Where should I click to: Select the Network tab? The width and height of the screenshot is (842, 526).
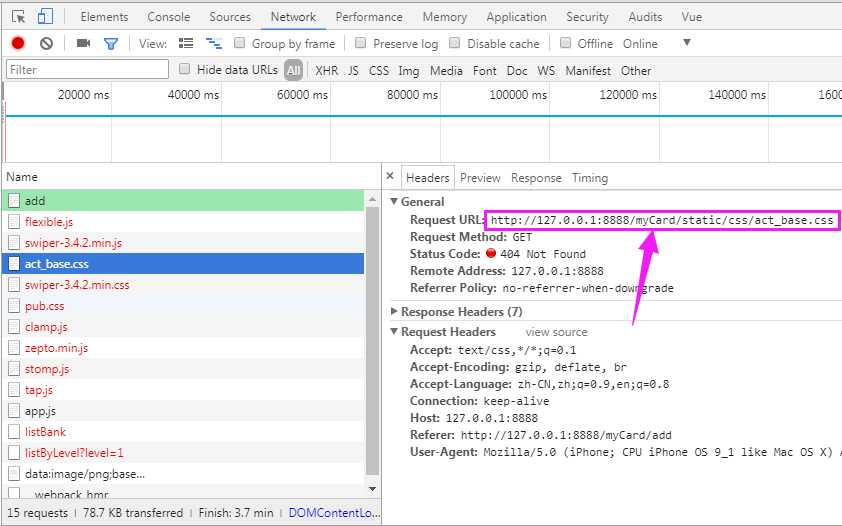(293, 17)
